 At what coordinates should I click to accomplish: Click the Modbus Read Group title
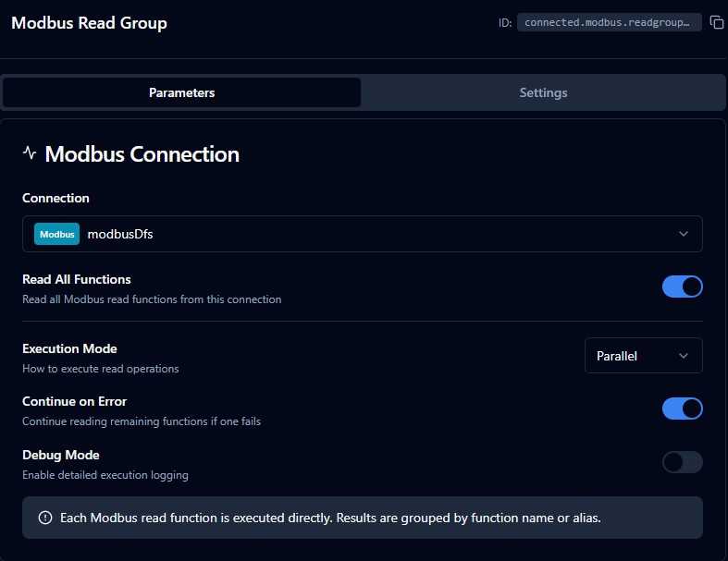[89, 23]
